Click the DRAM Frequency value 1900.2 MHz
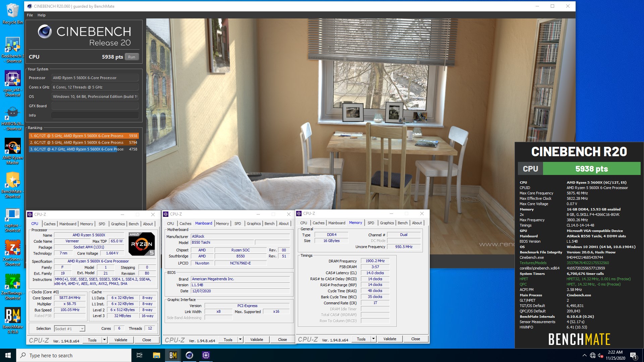Viewport: 644px width, 362px height. tap(375, 261)
